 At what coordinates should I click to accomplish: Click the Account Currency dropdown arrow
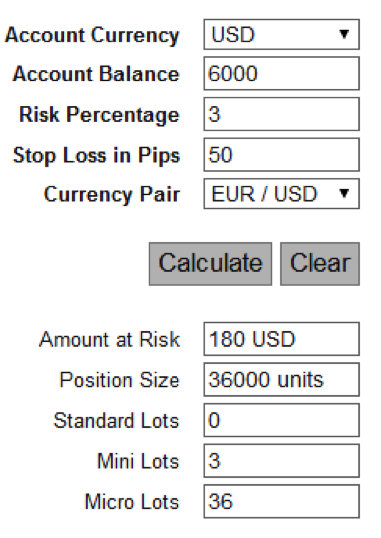344,34
